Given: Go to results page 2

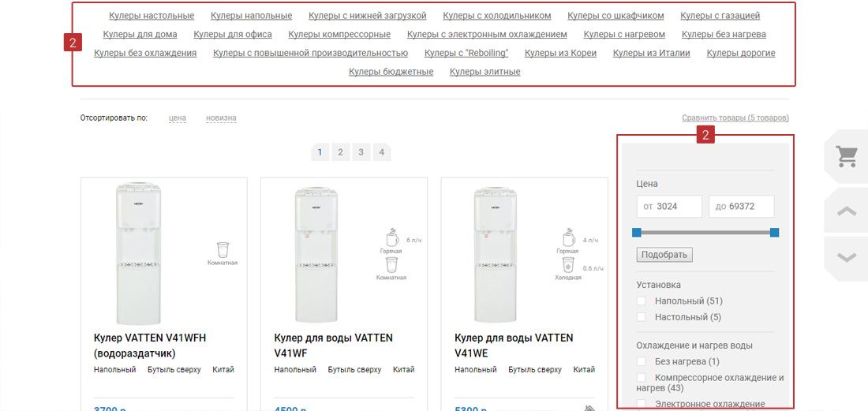Looking at the screenshot, I should tap(340, 152).
